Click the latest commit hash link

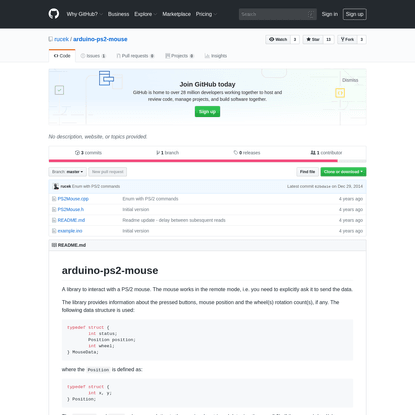(322, 186)
